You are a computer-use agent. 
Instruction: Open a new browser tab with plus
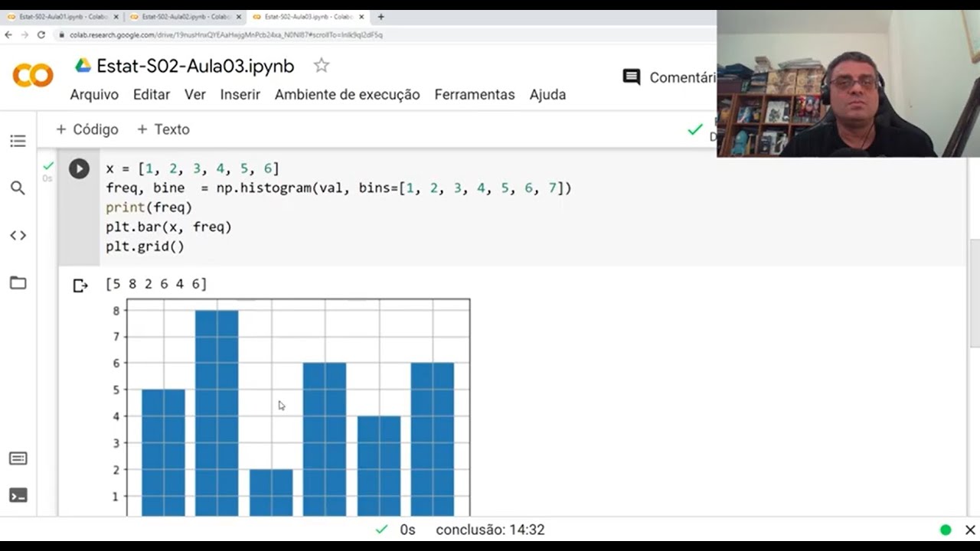tap(381, 16)
